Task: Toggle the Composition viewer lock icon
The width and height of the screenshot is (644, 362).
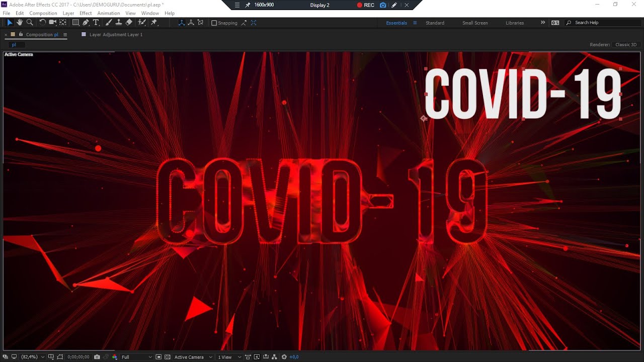Action: 21,35
